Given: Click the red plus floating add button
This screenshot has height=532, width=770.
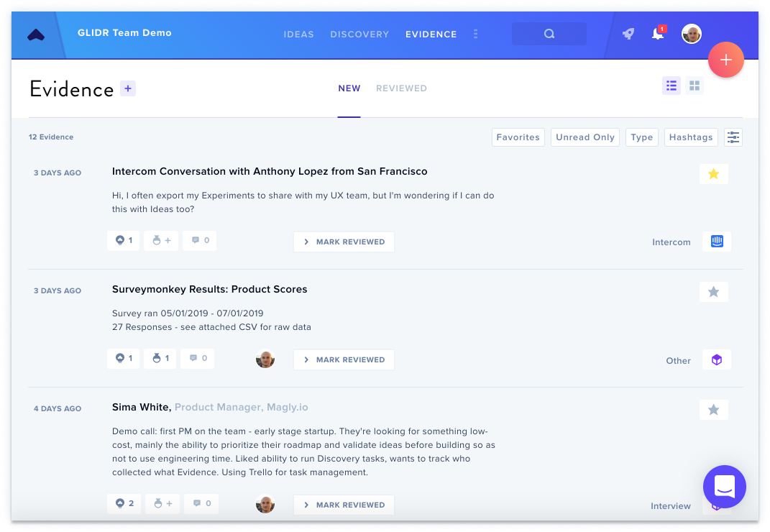Looking at the screenshot, I should coord(726,60).
